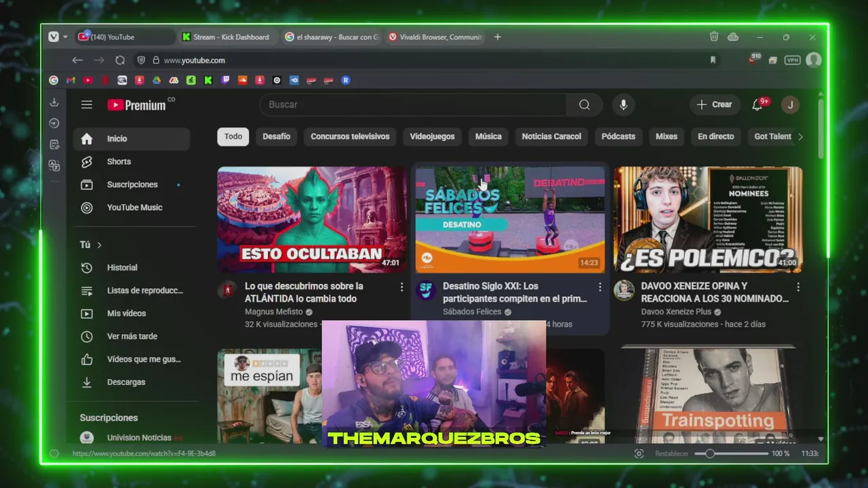This screenshot has height=488, width=868.
Task: Open the tracker shield icon in address bar
Action: 141,60
